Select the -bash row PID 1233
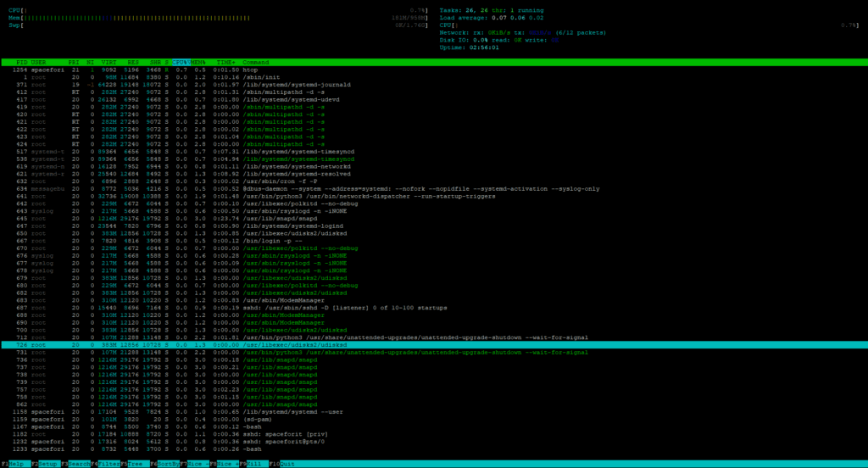The width and height of the screenshot is (868, 468). click(434, 449)
